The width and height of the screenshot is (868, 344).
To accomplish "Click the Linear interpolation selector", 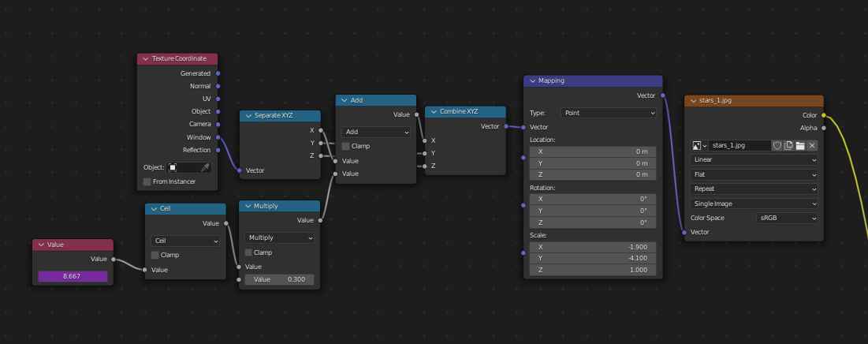I will pyautogui.click(x=754, y=159).
